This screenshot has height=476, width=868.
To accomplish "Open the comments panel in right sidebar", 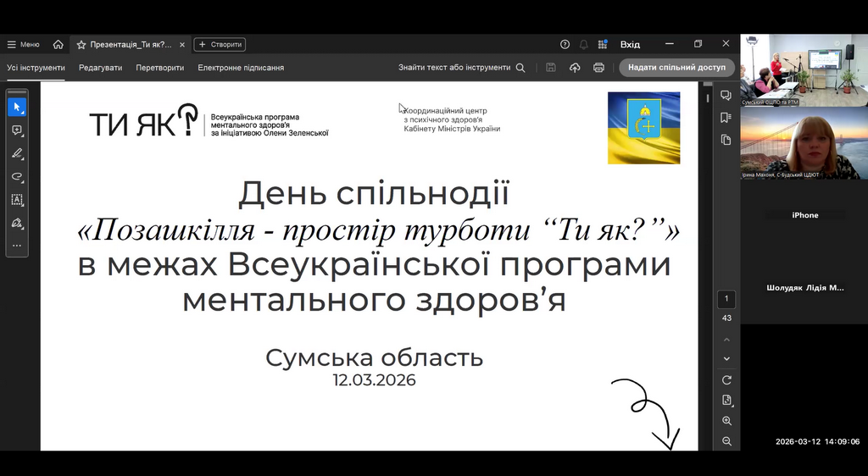I will [x=726, y=96].
